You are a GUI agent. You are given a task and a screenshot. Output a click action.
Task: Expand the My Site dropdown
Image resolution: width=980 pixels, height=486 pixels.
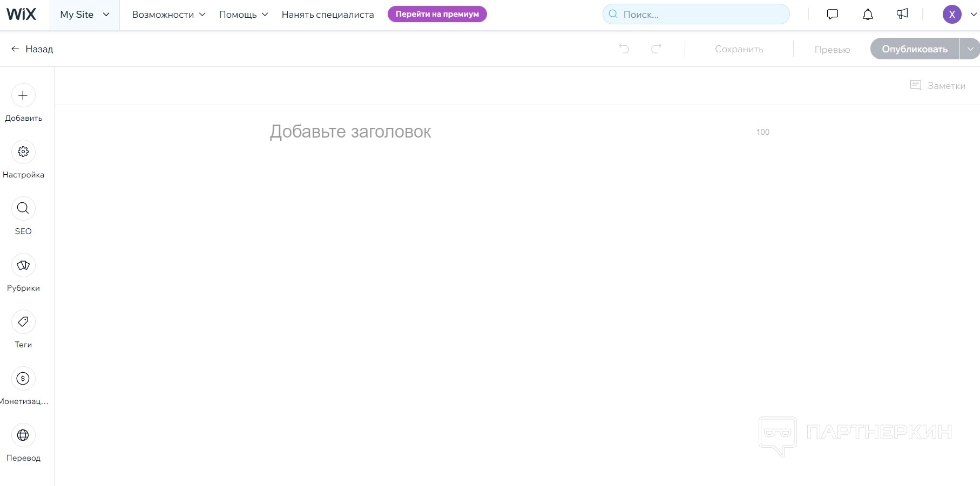point(85,15)
